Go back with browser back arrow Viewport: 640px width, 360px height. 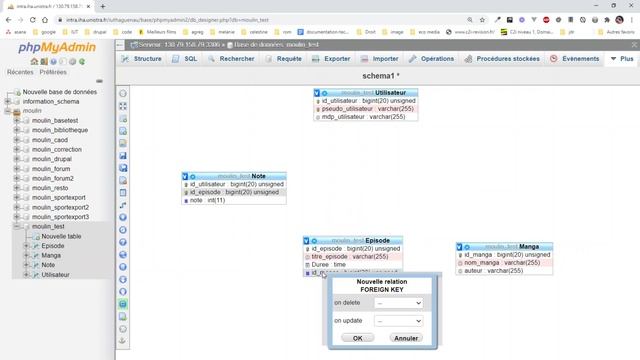coord(9,20)
